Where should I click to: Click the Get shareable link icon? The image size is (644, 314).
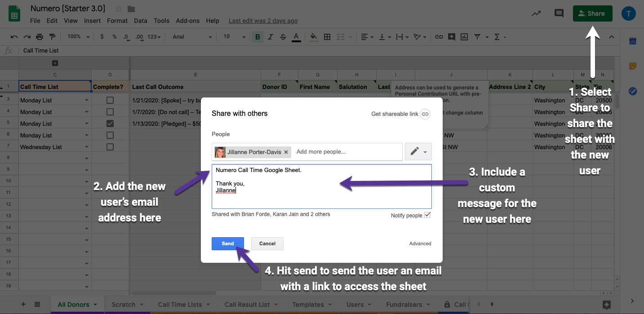coord(425,114)
